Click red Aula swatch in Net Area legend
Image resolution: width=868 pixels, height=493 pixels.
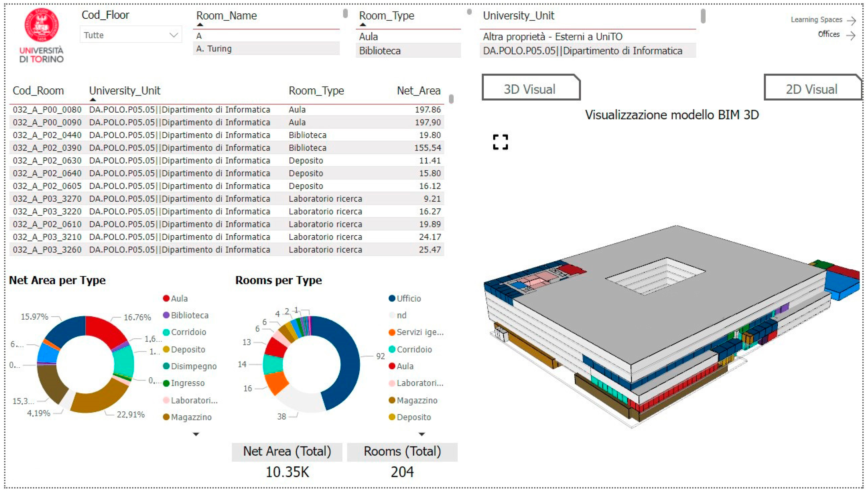click(x=166, y=298)
